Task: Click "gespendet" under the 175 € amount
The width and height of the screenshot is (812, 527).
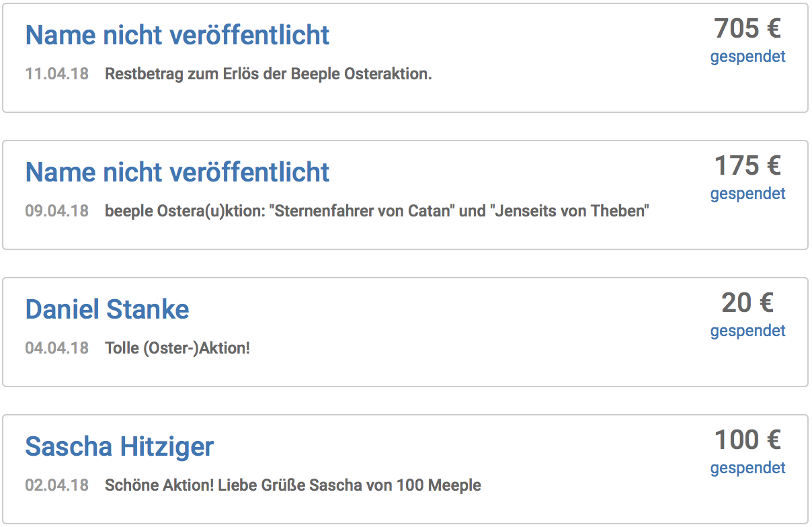Action: tap(747, 194)
